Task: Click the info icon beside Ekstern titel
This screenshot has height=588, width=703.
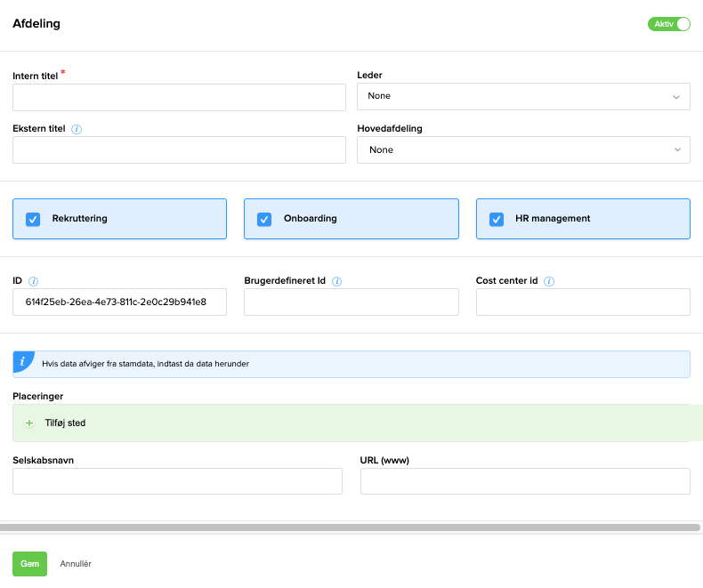Action: point(77,129)
